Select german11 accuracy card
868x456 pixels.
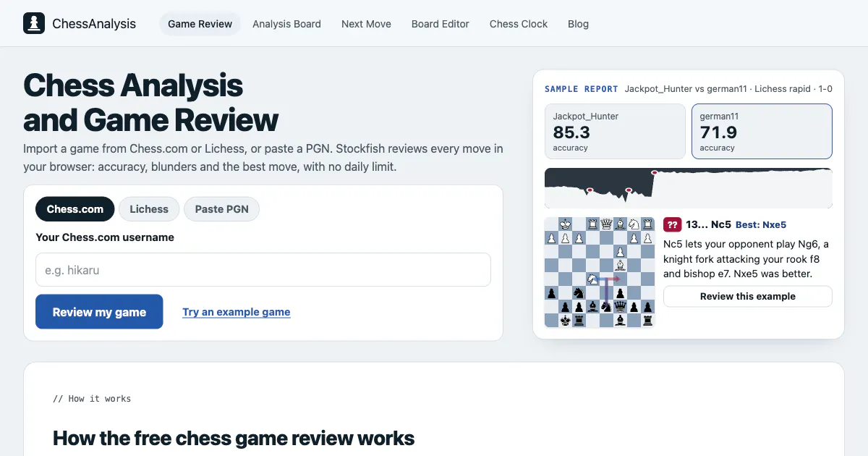pos(762,131)
